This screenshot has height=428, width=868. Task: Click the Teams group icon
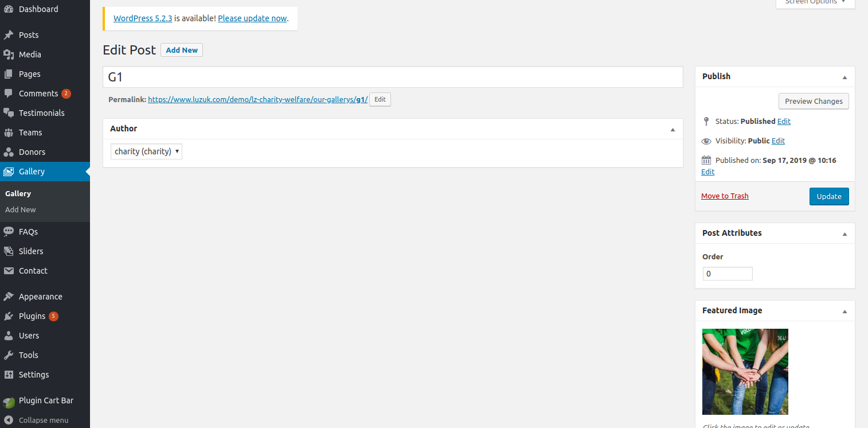(9, 133)
